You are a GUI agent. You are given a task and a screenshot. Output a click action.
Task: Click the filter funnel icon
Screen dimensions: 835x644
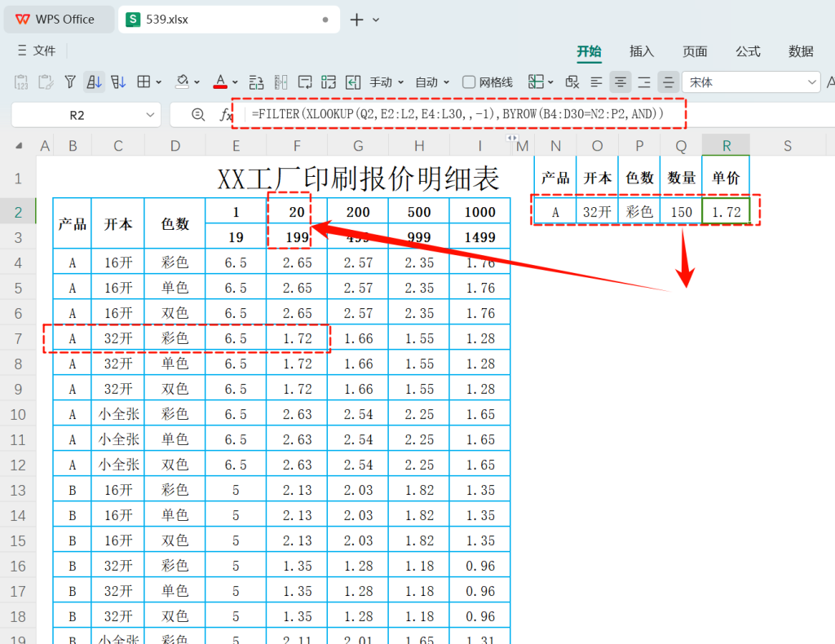[x=70, y=82]
